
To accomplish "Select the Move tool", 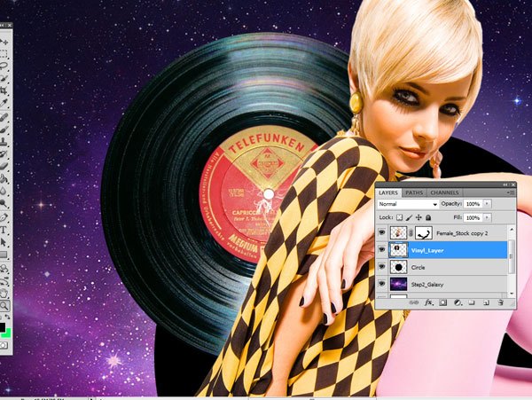I will tap(4, 42).
